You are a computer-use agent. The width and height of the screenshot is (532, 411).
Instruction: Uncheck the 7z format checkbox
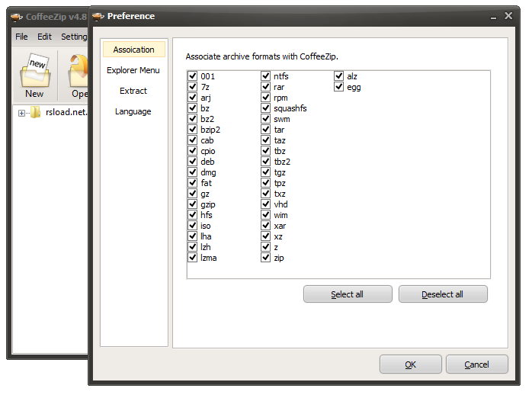193,86
